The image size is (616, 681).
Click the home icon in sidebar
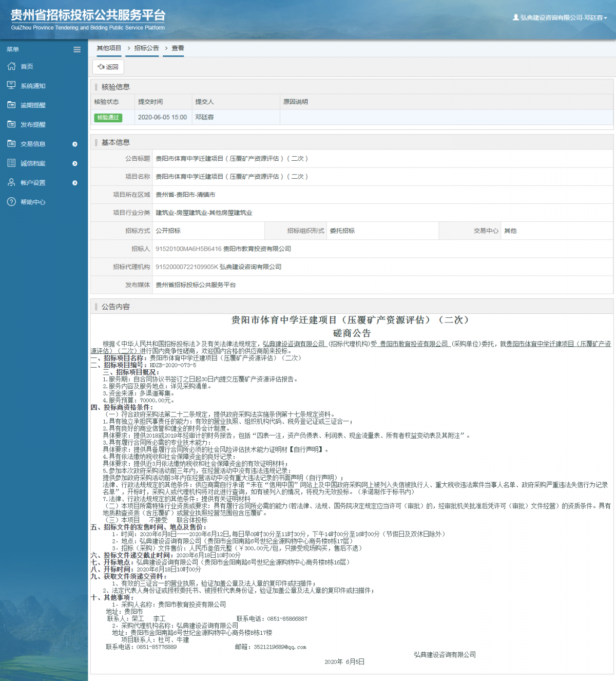(11, 66)
